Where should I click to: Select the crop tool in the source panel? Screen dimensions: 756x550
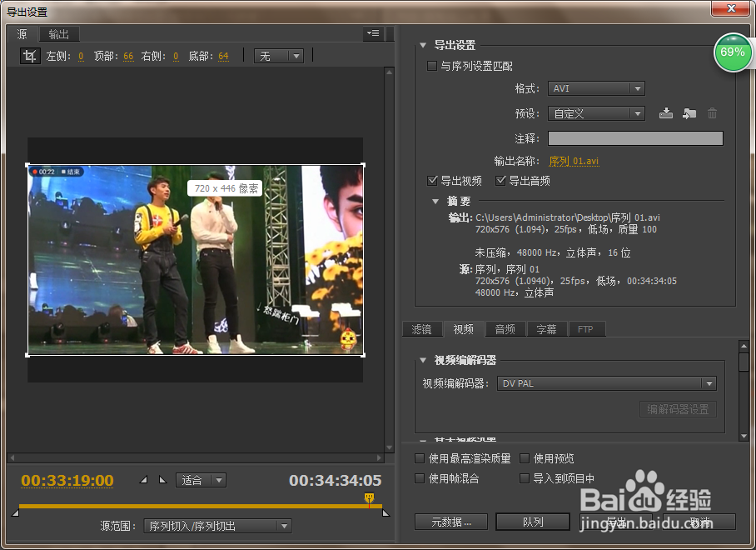point(30,55)
